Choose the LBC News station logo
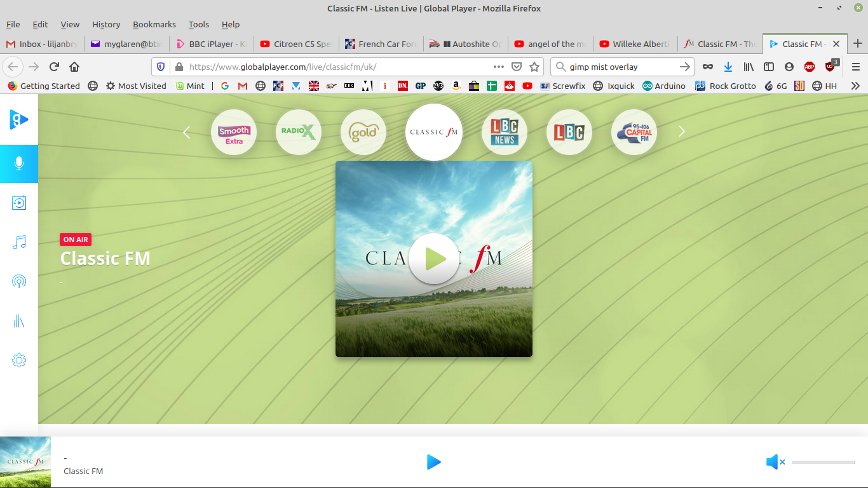This screenshot has height=488, width=868. click(x=505, y=132)
